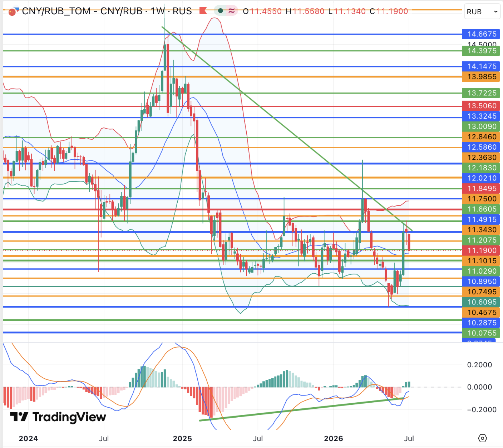Click the 10.8950 price label
This screenshot has width=503, height=448.
(481, 282)
